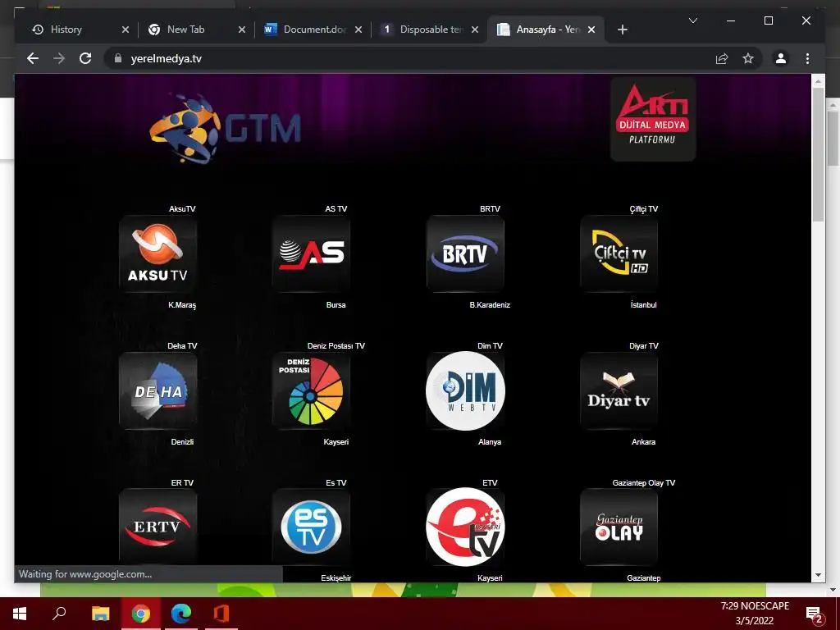Open the BRTV channel logo
This screenshot has width=840, height=630.
click(465, 253)
